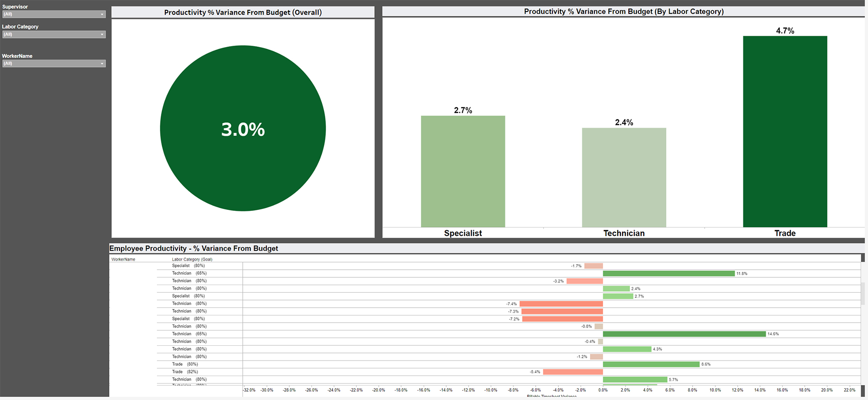Select the 14.6% employee variance bar
This screenshot has height=400, width=868.
(x=684, y=334)
